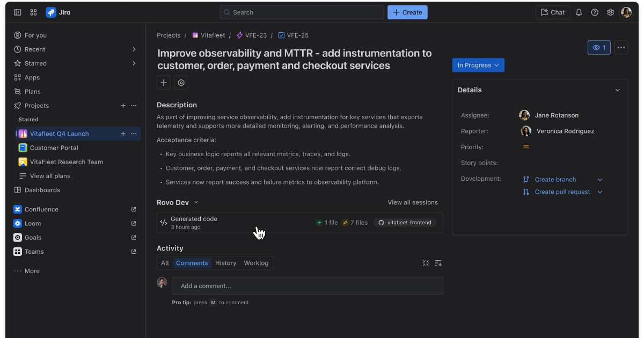Open Customer Portal in the sidebar

tap(54, 148)
